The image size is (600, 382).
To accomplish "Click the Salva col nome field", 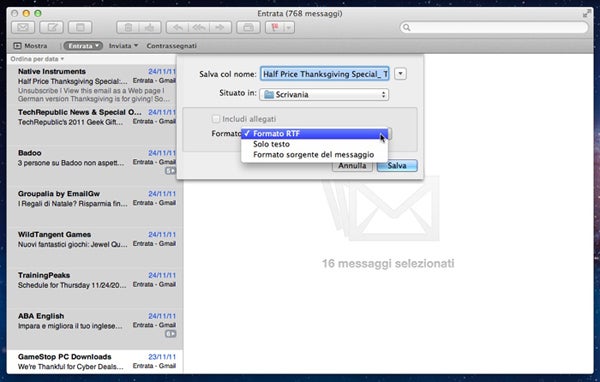I will pyautogui.click(x=325, y=74).
